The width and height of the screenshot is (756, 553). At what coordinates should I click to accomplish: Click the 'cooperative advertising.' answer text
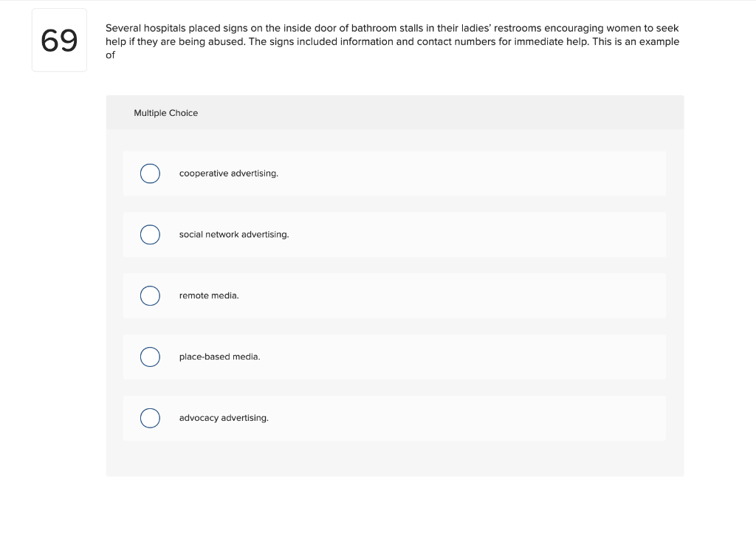[x=229, y=174]
